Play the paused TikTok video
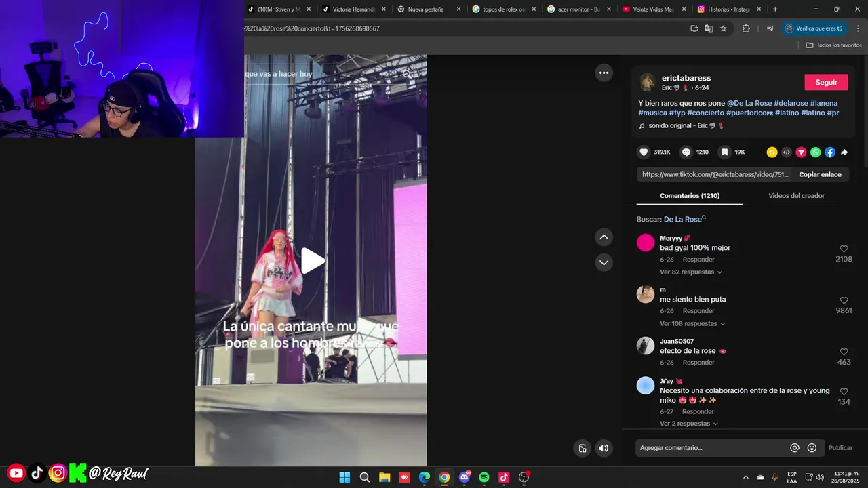 312,261
